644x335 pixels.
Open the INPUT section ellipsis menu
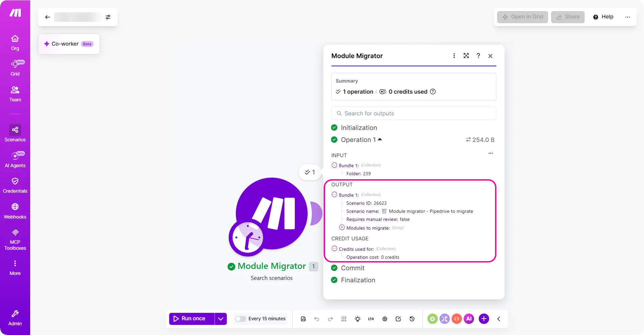(491, 153)
